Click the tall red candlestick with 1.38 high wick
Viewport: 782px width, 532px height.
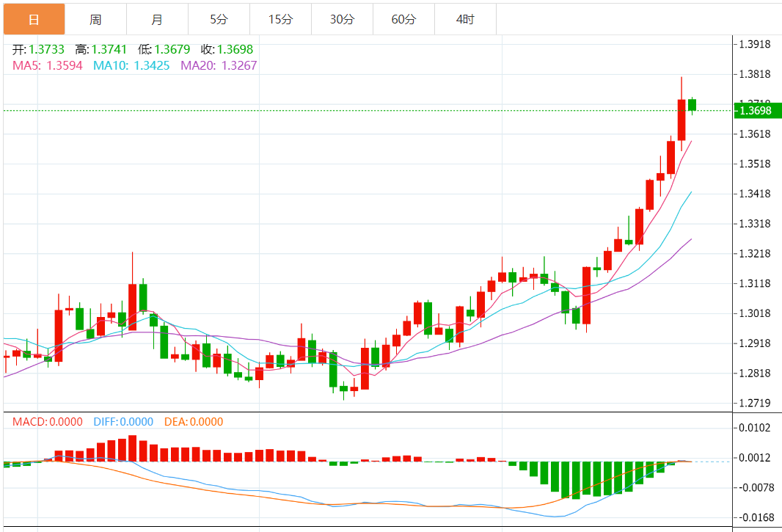point(681,120)
